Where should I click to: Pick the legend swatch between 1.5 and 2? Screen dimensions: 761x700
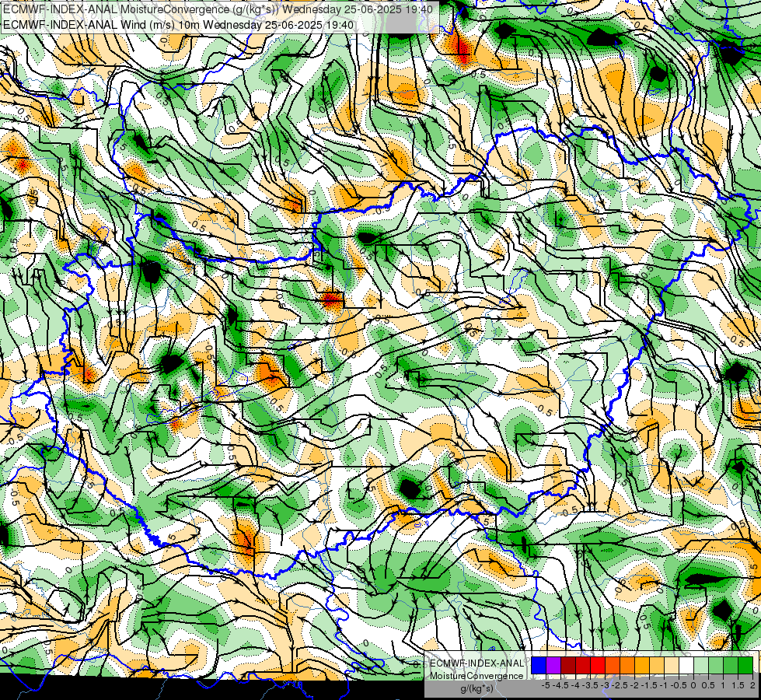click(745, 666)
